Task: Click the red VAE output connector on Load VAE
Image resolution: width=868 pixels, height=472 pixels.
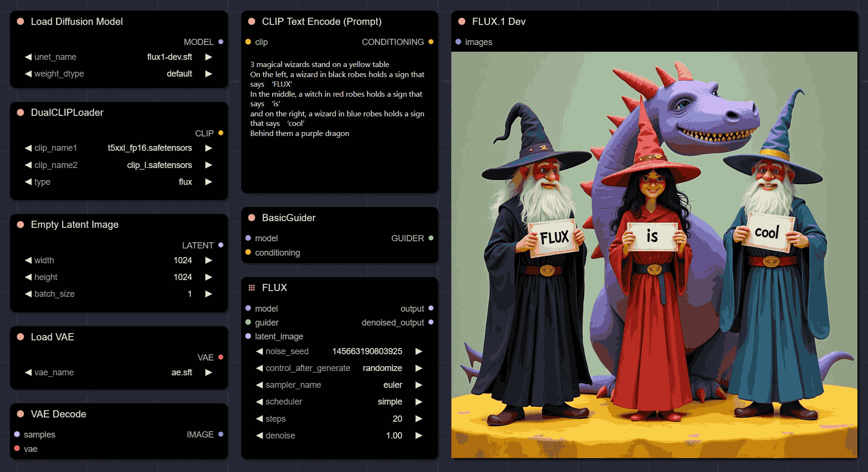Action: pyautogui.click(x=221, y=357)
